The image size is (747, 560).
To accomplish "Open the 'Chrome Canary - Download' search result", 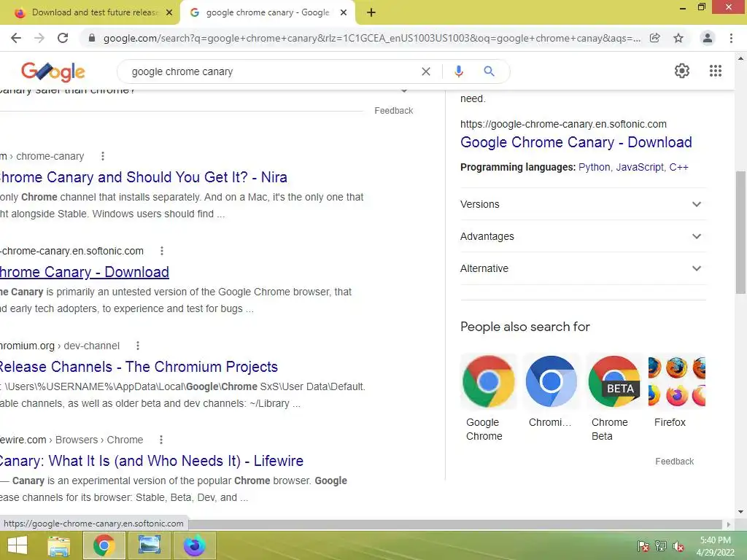I will [x=85, y=272].
